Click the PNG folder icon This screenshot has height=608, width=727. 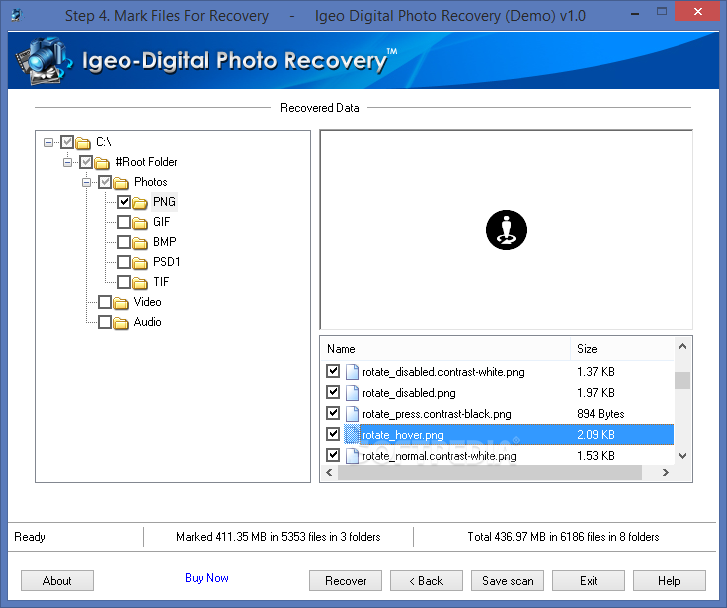(x=140, y=202)
